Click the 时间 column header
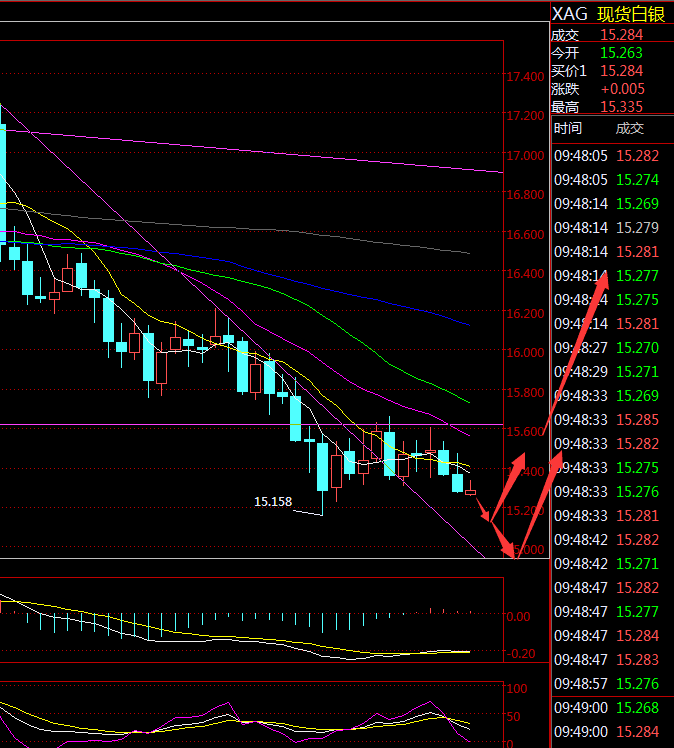Image resolution: width=674 pixels, height=748 pixels. click(568, 128)
